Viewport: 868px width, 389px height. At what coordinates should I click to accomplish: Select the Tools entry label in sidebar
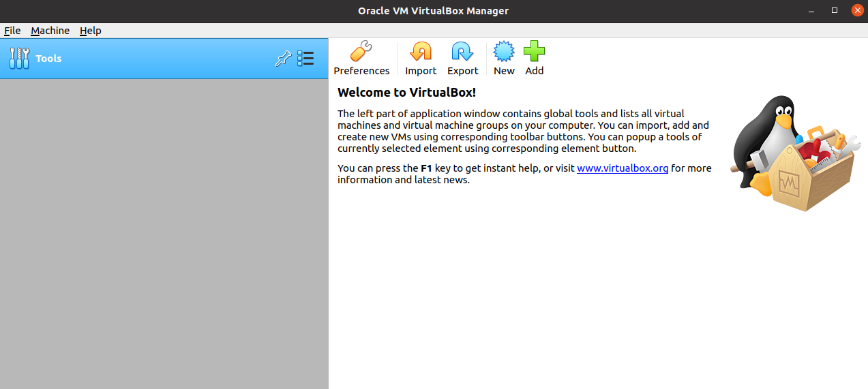pyautogui.click(x=48, y=59)
